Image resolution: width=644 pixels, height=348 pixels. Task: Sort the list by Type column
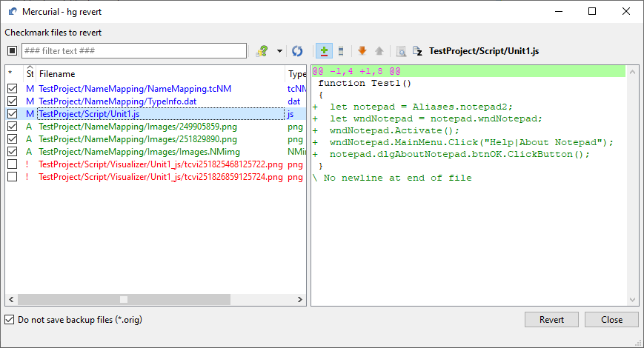[x=296, y=74]
